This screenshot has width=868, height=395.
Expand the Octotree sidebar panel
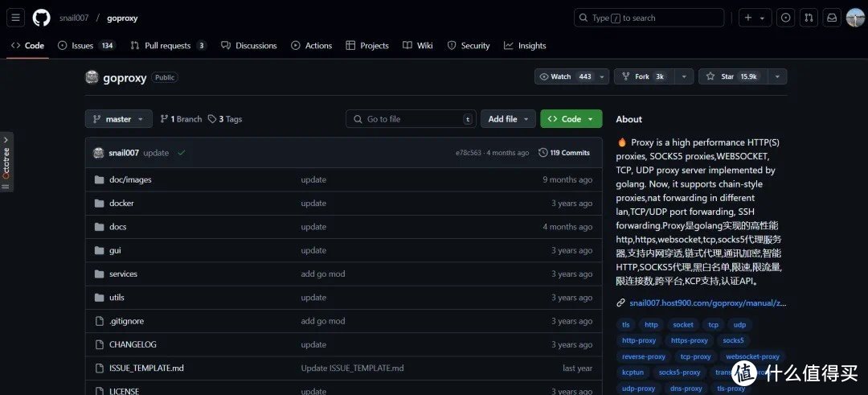[6, 161]
